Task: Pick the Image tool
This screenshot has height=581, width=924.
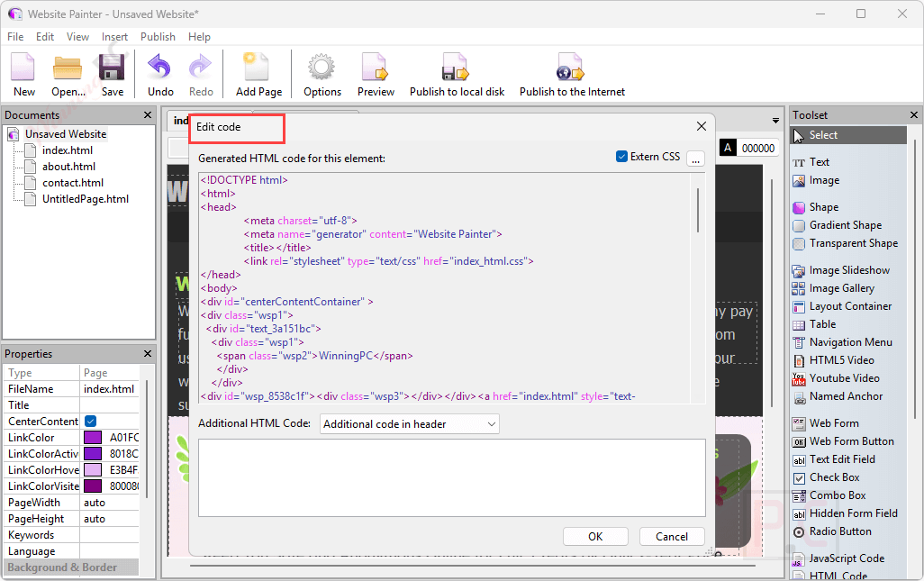Action: (x=816, y=180)
